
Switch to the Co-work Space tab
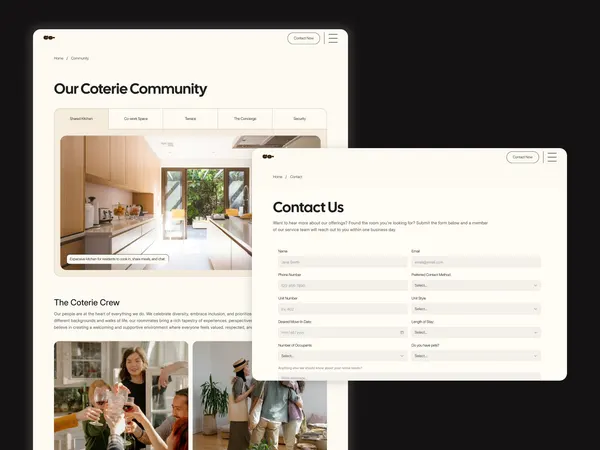click(x=136, y=119)
